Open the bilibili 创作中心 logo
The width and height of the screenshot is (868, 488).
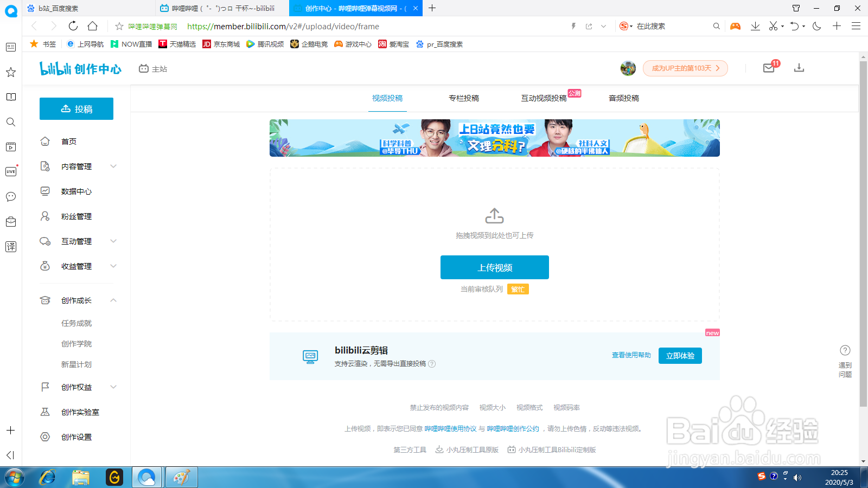pyautogui.click(x=80, y=68)
